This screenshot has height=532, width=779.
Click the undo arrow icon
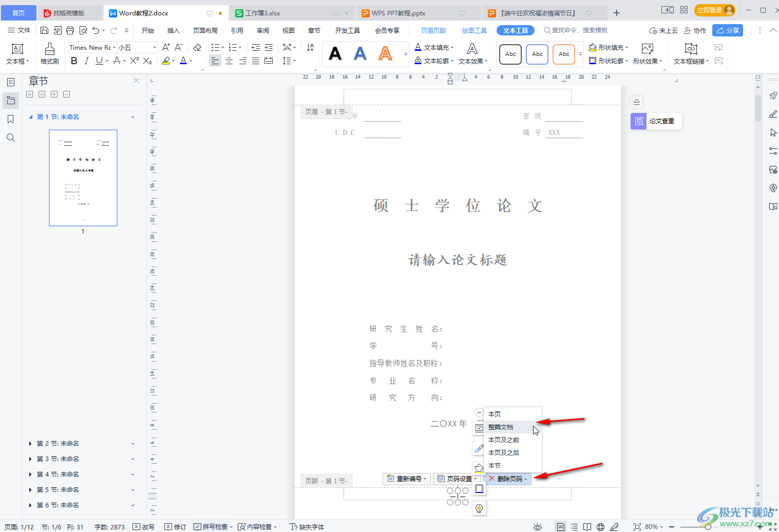(x=96, y=30)
